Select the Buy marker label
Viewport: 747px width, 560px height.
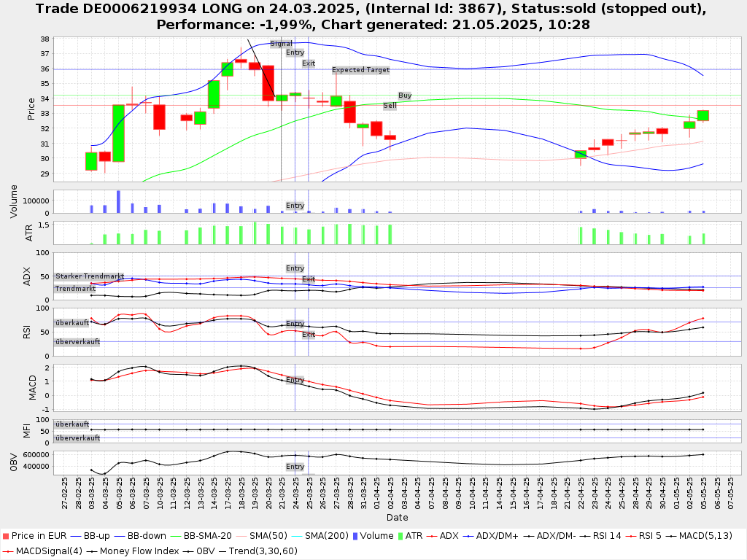(405, 96)
